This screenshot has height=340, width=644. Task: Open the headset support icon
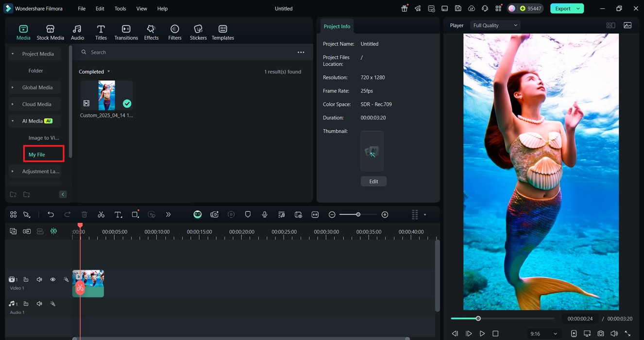click(485, 8)
